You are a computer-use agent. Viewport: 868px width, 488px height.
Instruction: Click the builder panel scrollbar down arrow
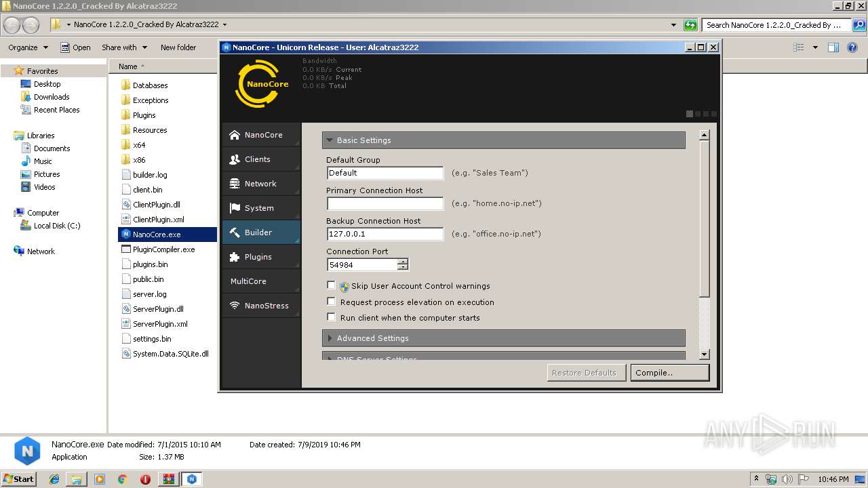(x=704, y=354)
